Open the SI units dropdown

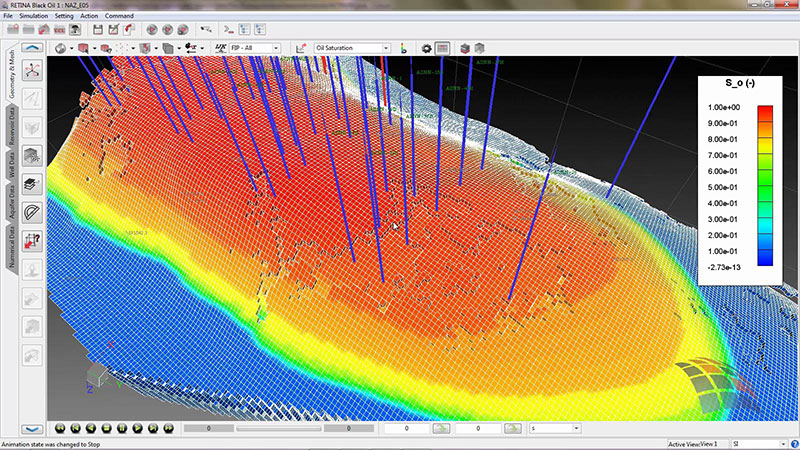tap(758, 444)
